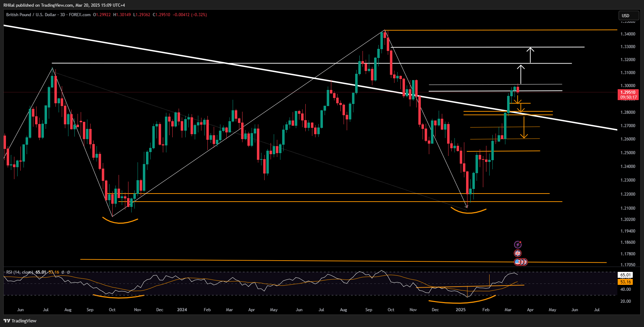The width and height of the screenshot is (644, 327).
Task: Click the TradingView logo at bottom left
Action: coord(20,321)
